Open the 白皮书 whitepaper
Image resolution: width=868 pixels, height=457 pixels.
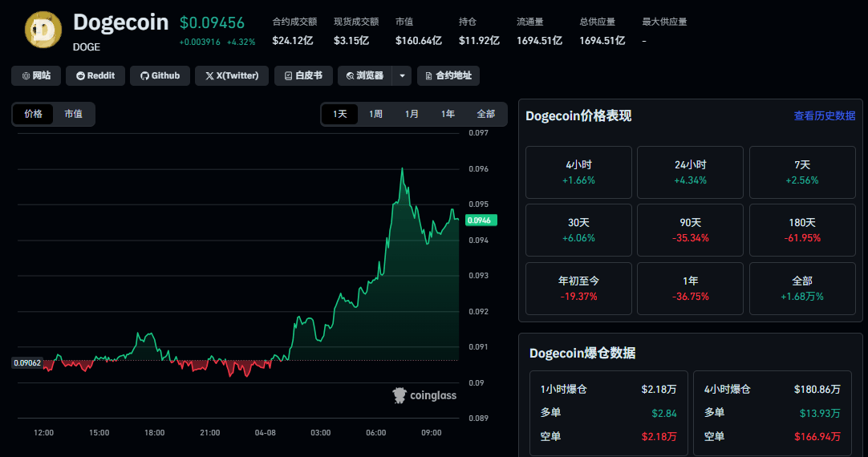point(303,75)
